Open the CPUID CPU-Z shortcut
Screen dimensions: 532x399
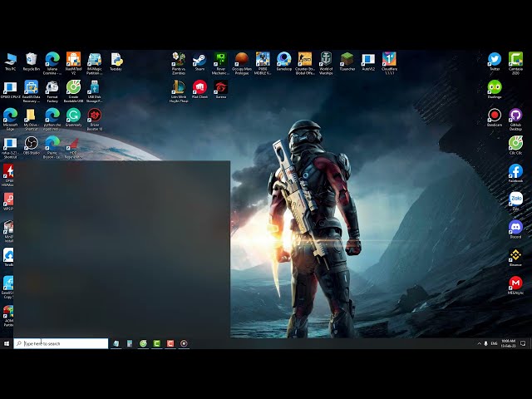pos(10,90)
